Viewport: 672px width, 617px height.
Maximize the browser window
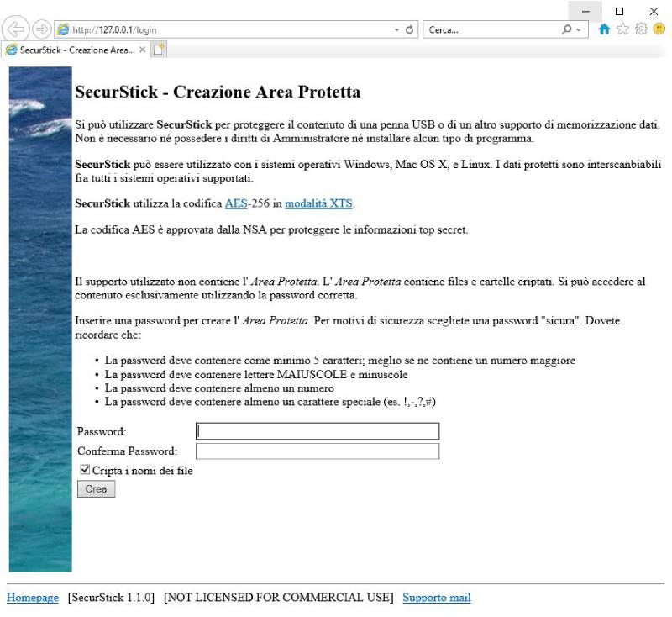(619, 12)
